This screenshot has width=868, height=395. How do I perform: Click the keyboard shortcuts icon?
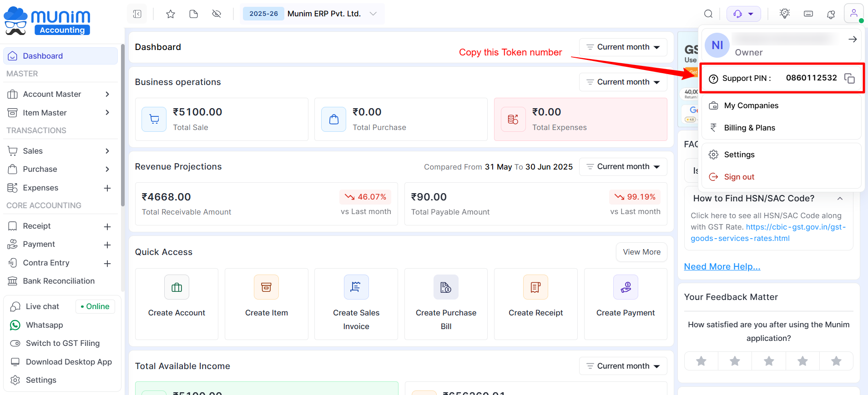coord(808,14)
